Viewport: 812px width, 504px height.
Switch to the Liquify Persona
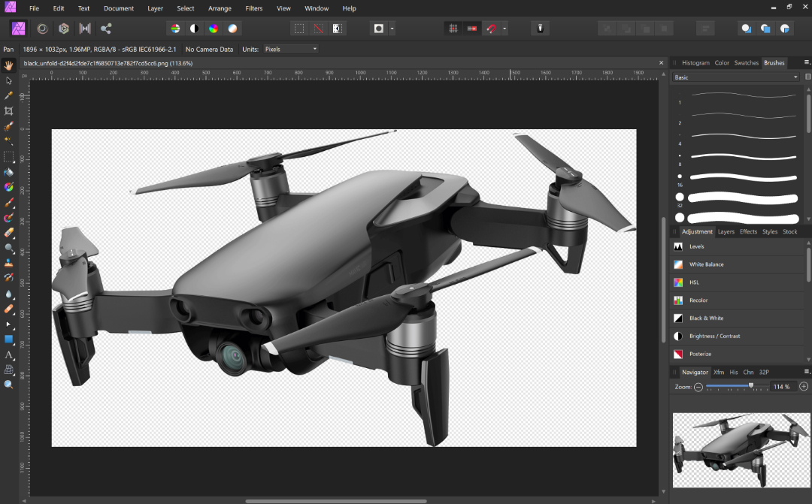tap(43, 29)
